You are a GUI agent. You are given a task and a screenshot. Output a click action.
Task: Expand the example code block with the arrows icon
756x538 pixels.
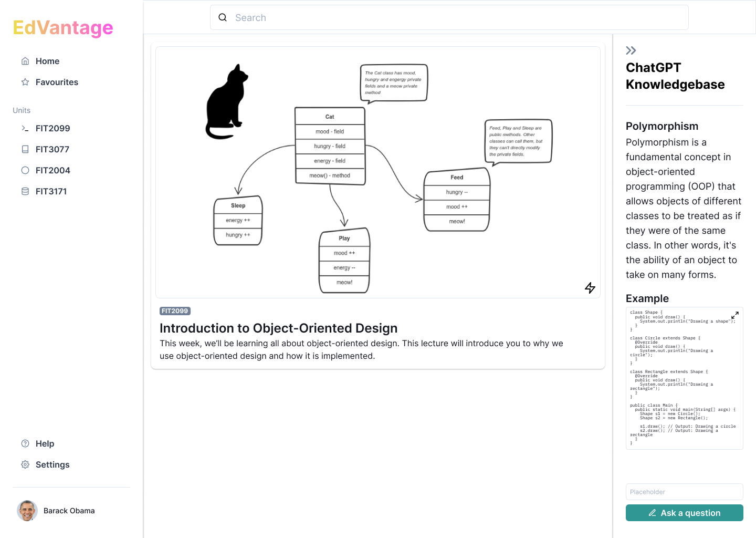click(x=735, y=315)
